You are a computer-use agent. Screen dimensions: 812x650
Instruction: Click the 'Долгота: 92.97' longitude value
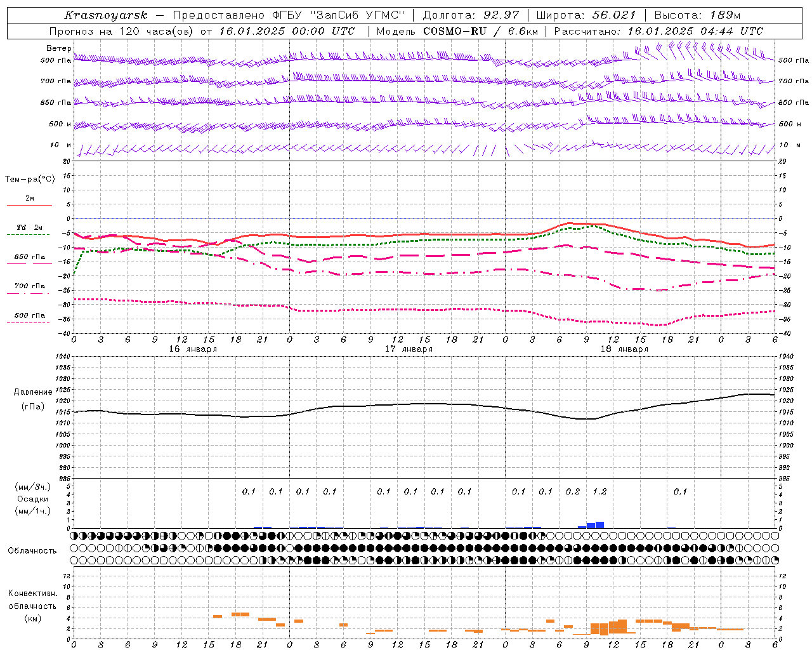(x=471, y=15)
